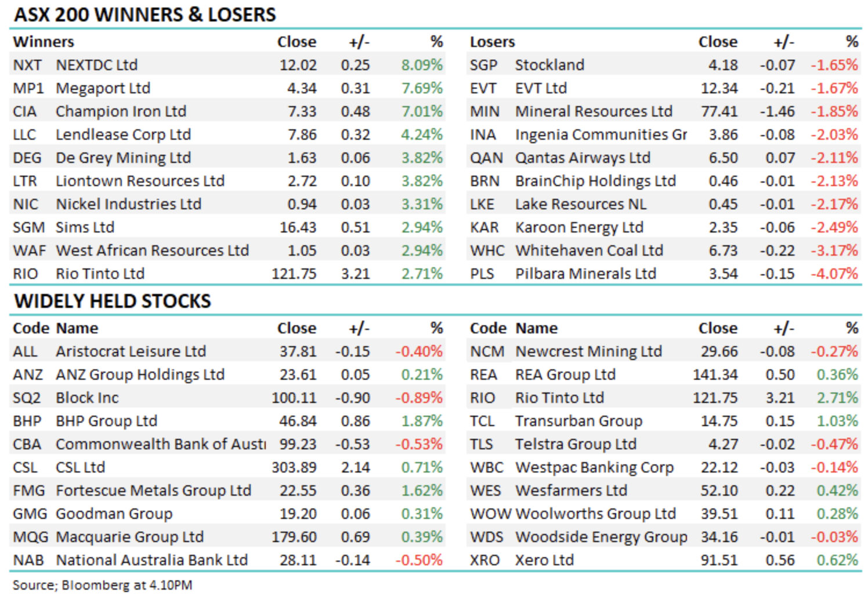Click the Winners column header
Screen dimensions: 868x596
[44, 42]
